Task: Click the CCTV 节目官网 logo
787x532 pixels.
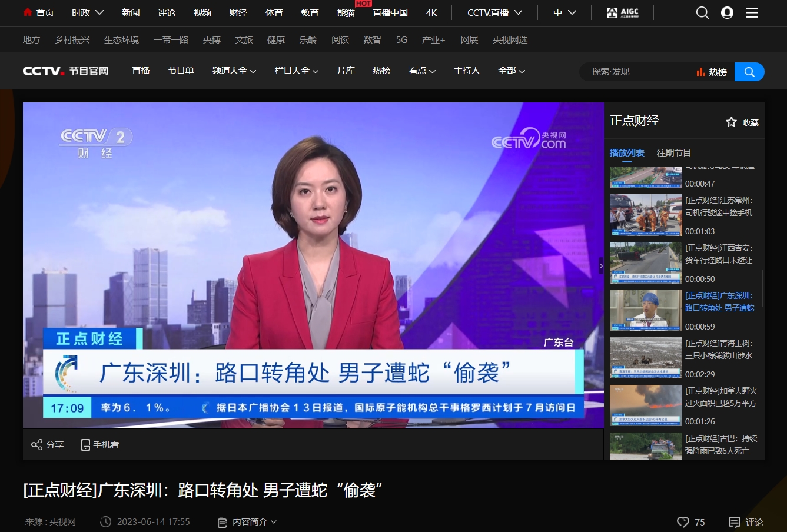Action: pos(65,71)
